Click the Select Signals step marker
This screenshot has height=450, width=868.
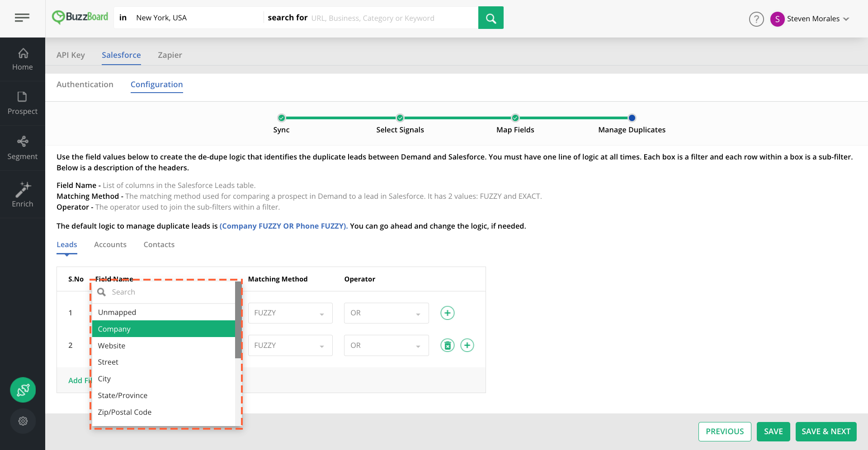(400, 118)
